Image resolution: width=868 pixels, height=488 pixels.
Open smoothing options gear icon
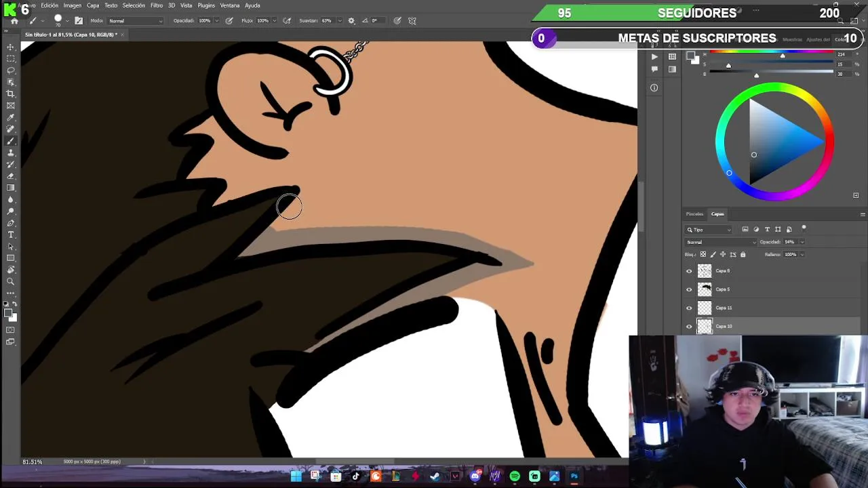tap(351, 20)
